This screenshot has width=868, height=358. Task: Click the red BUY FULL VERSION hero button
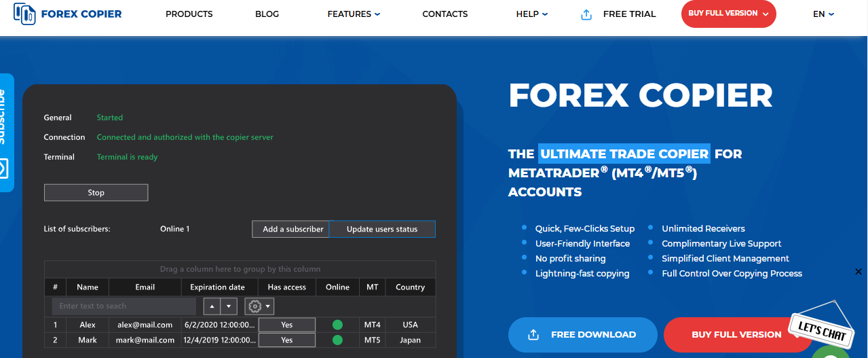[x=736, y=334]
